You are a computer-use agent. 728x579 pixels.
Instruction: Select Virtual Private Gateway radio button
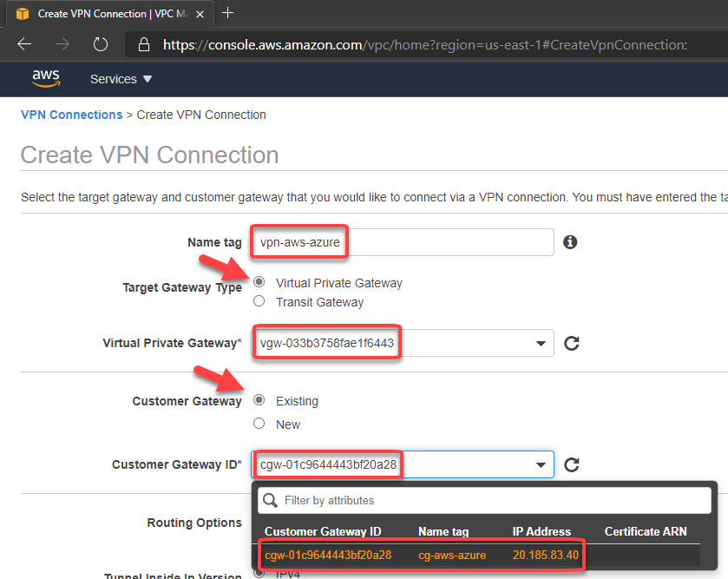point(259,282)
